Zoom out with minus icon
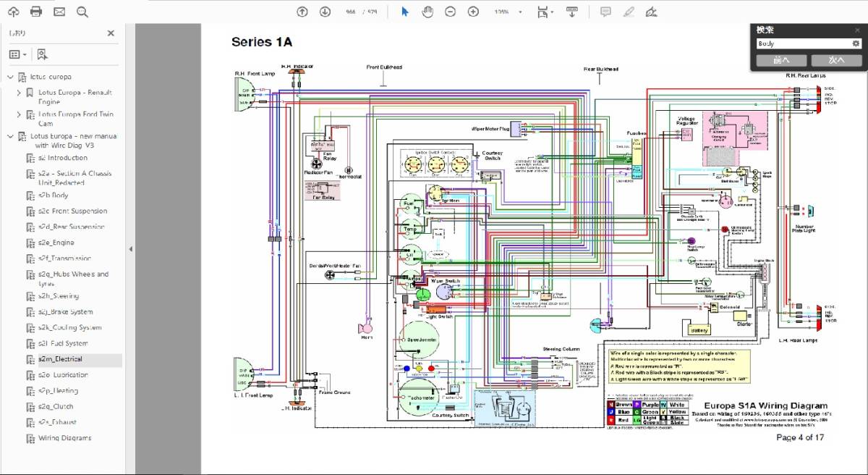Screen dimensions: 868x475 pos(451,12)
